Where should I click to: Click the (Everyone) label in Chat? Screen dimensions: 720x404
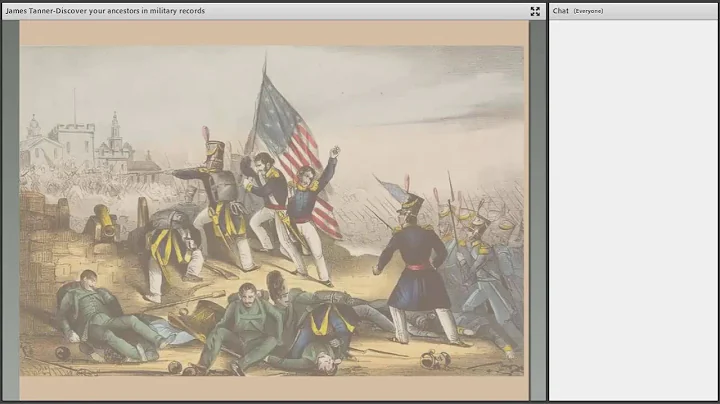click(x=588, y=11)
